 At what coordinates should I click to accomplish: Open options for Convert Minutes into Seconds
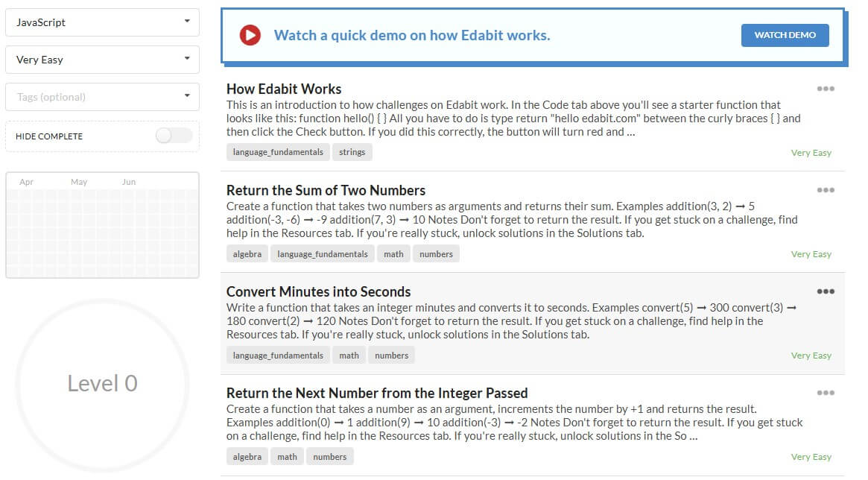pyautogui.click(x=826, y=291)
